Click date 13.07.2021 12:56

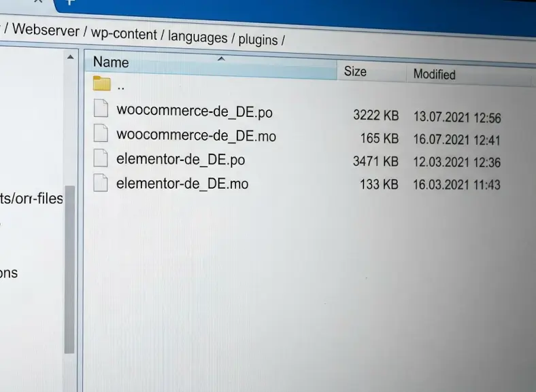tap(457, 117)
